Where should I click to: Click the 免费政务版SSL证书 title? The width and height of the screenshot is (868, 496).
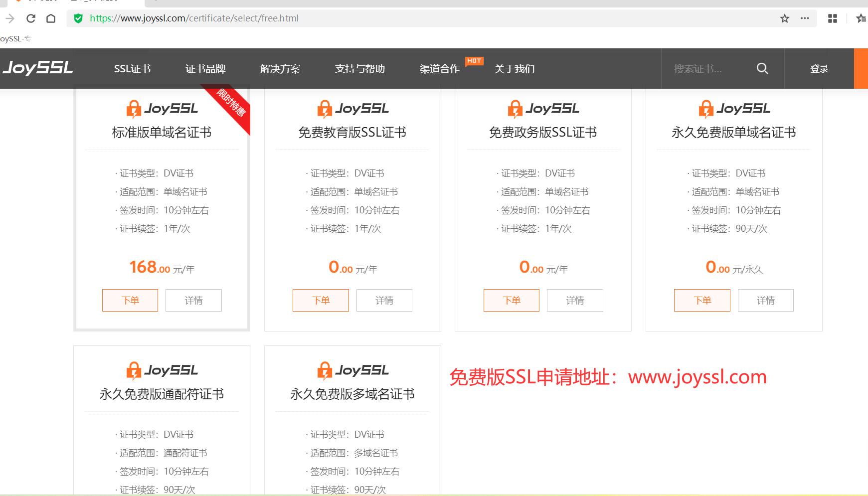pyautogui.click(x=543, y=132)
